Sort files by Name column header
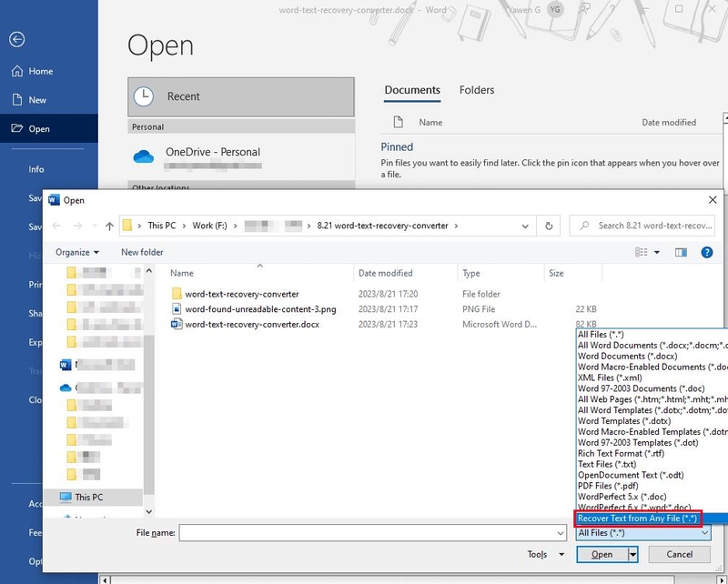This screenshot has width=728, height=584. point(181,273)
